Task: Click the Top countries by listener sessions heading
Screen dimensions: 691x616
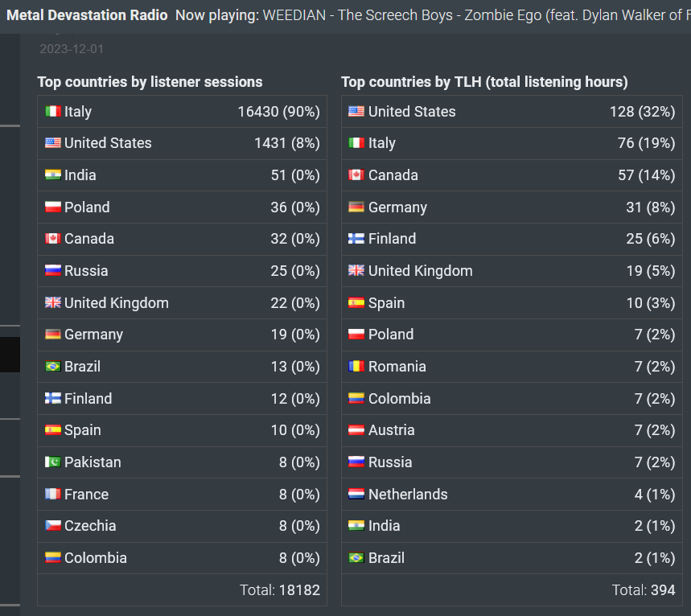Action: coord(150,82)
